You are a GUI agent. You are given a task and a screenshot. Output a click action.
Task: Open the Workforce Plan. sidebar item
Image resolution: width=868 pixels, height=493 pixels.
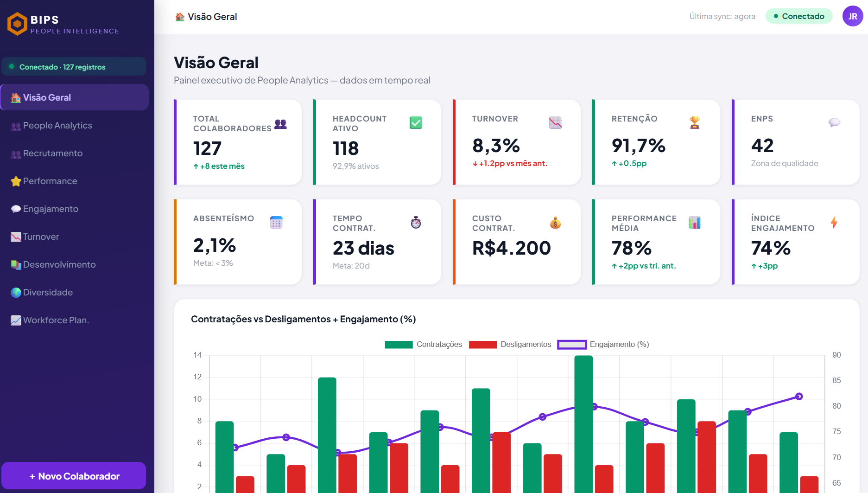74,320
